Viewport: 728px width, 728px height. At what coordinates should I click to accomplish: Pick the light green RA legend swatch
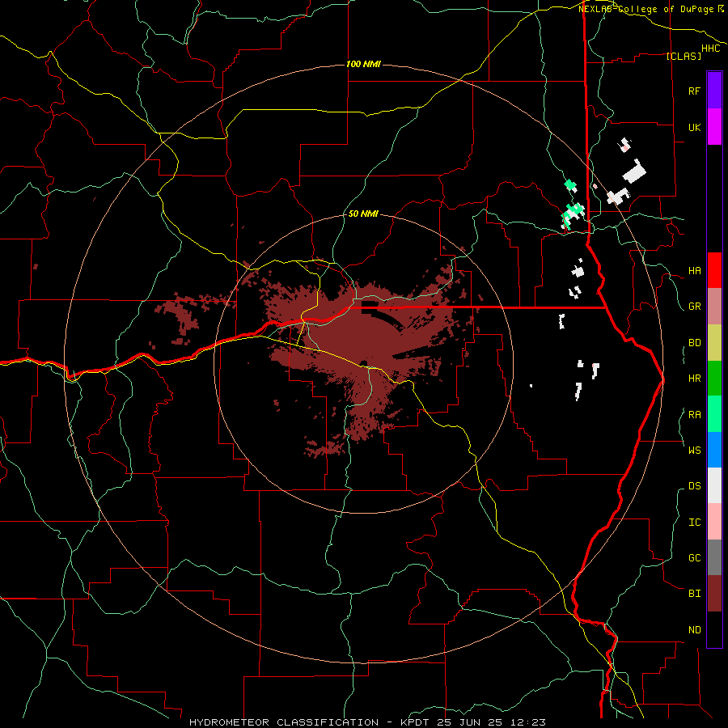[714, 414]
